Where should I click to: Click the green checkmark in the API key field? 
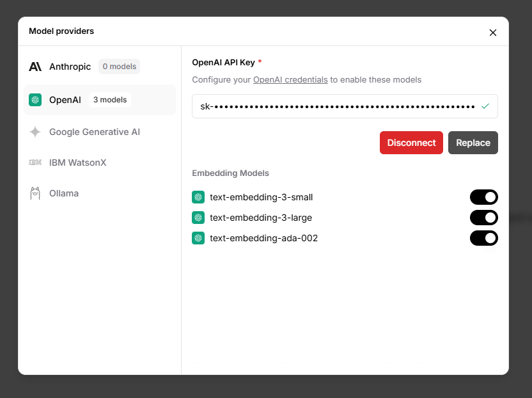[x=485, y=106]
